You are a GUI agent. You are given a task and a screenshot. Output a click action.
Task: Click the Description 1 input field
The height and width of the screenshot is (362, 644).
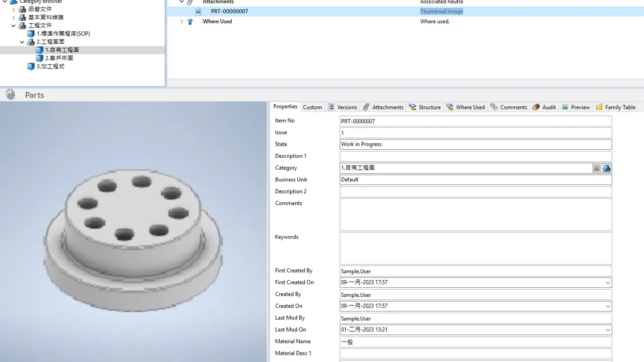475,156
